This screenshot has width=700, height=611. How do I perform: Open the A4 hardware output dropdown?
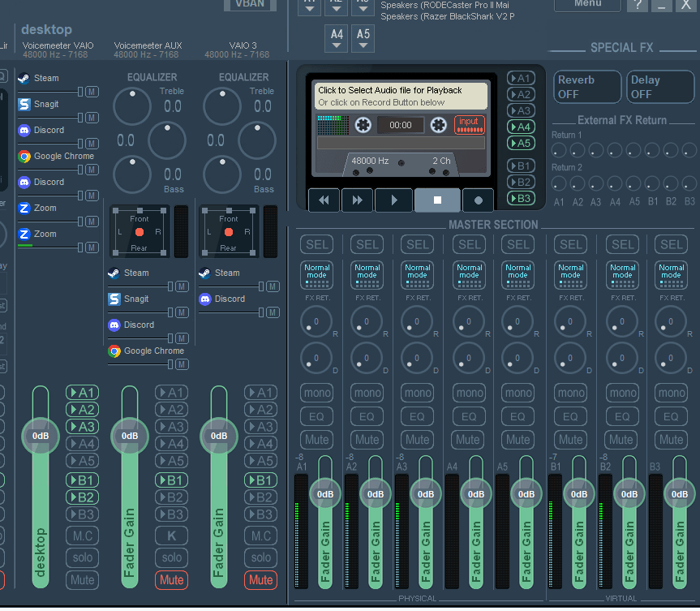[x=337, y=38]
